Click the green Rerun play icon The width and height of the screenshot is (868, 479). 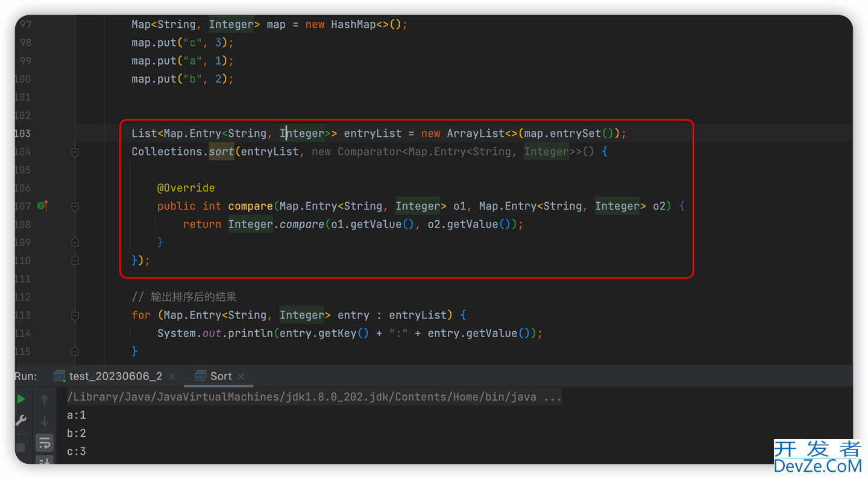[x=21, y=399]
